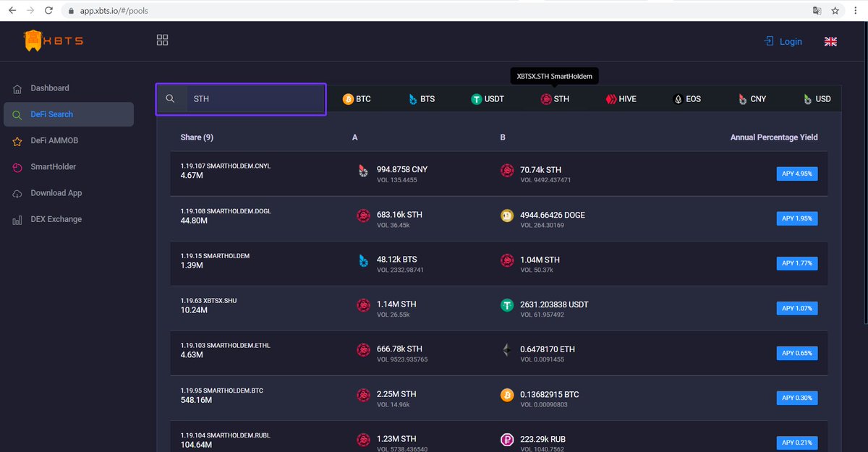868x452 pixels.
Task: Open the apps grid icon beside the logo
Action: (x=162, y=40)
